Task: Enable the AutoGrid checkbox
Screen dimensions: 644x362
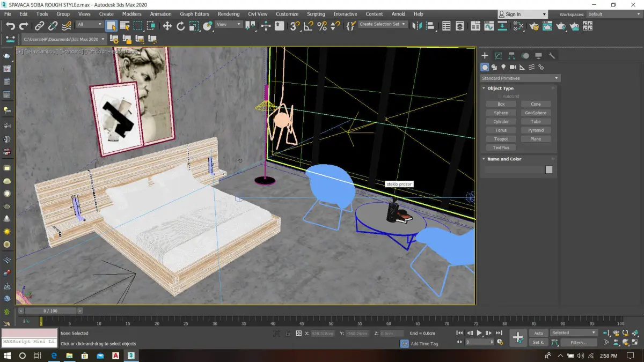Action: point(499,96)
